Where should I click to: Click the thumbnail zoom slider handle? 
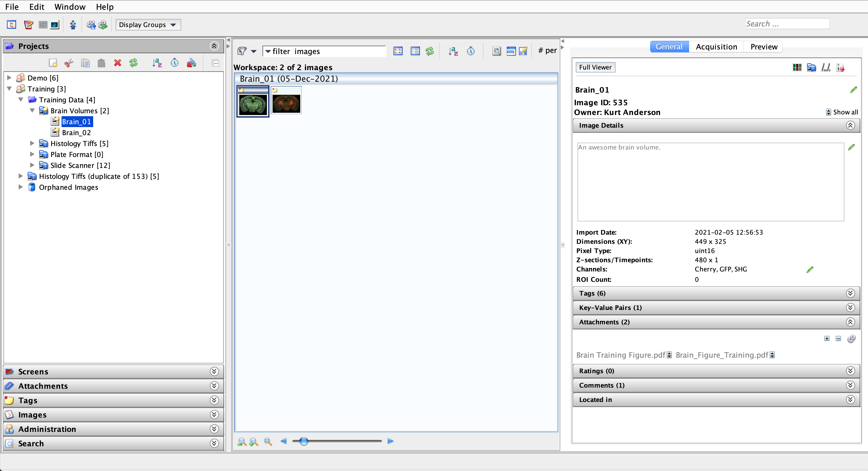point(304,441)
